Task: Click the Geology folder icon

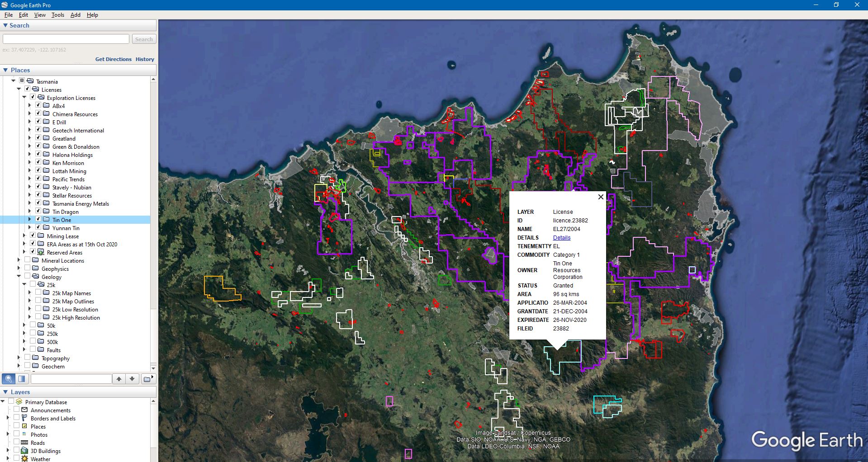Action: click(35, 277)
